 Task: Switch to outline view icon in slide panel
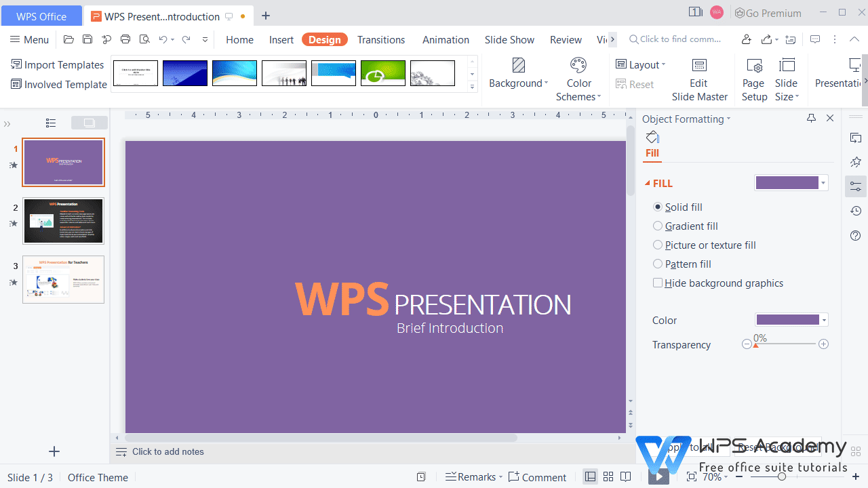pyautogui.click(x=51, y=123)
